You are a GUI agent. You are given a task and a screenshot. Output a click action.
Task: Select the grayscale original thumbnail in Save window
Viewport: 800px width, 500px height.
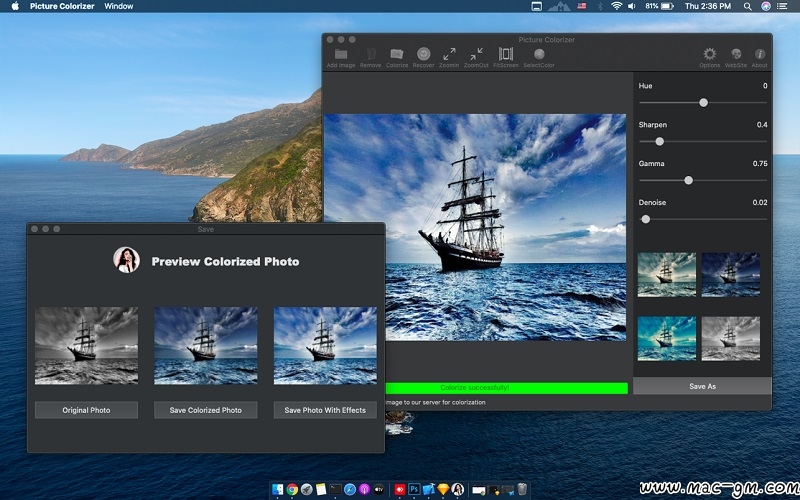[x=86, y=345]
